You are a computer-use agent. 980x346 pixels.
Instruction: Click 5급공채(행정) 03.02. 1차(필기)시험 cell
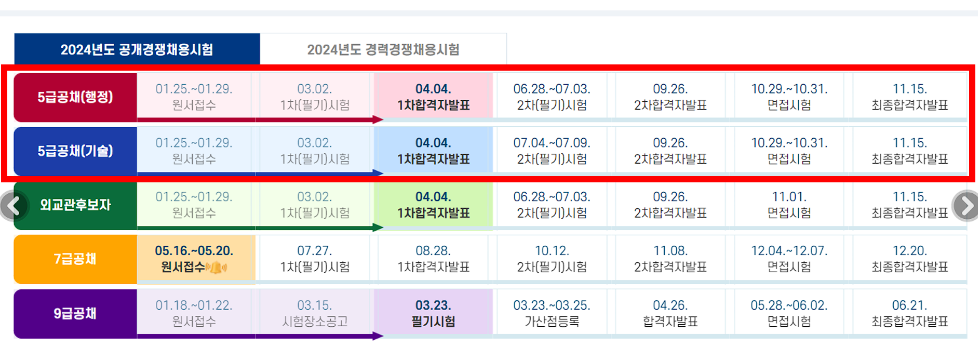point(315,97)
